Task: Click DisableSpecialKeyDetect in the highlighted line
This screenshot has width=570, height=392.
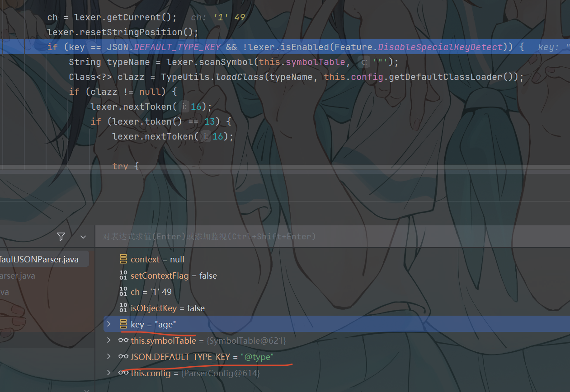Action: tap(440, 47)
